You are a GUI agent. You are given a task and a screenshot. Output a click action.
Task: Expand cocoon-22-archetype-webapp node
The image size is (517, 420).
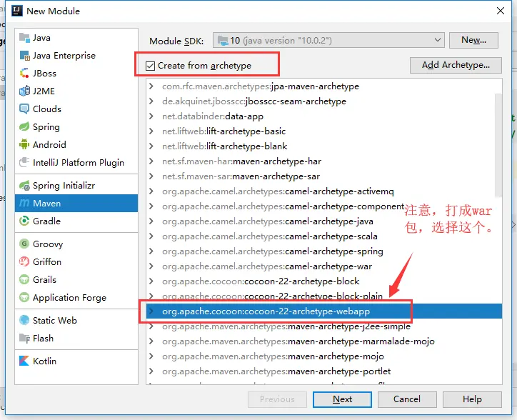coord(151,311)
